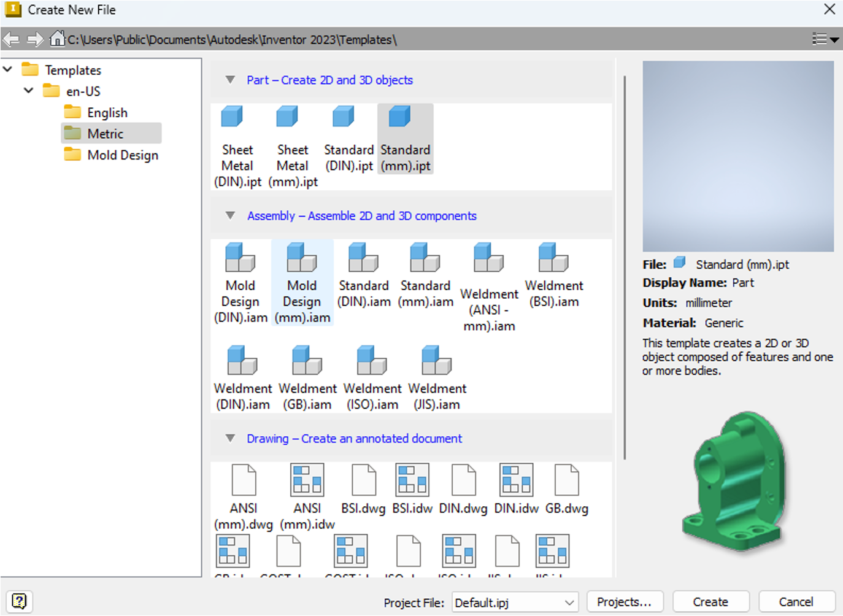Open the Mold Design folder
The height and width of the screenshot is (616, 843).
point(122,155)
